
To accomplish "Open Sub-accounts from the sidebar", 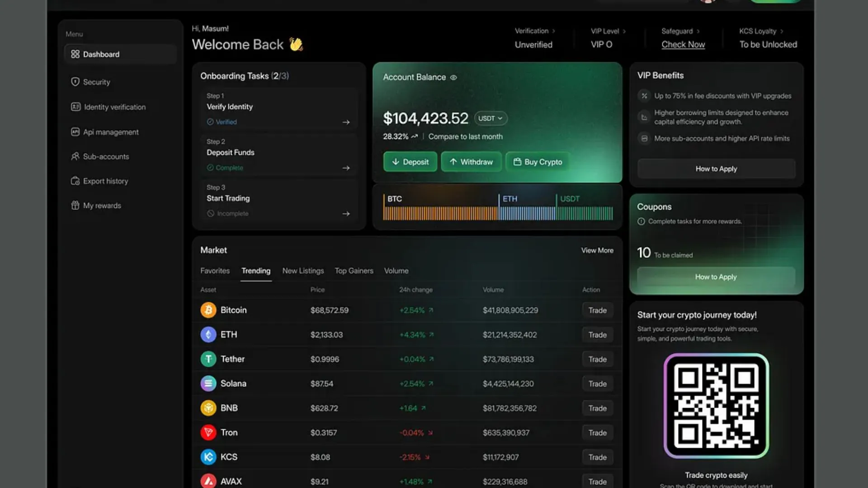I will pyautogui.click(x=100, y=156).
